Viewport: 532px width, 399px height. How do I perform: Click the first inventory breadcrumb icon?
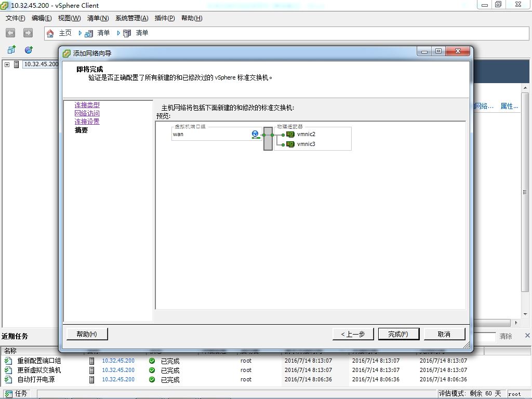pos(89,33)
